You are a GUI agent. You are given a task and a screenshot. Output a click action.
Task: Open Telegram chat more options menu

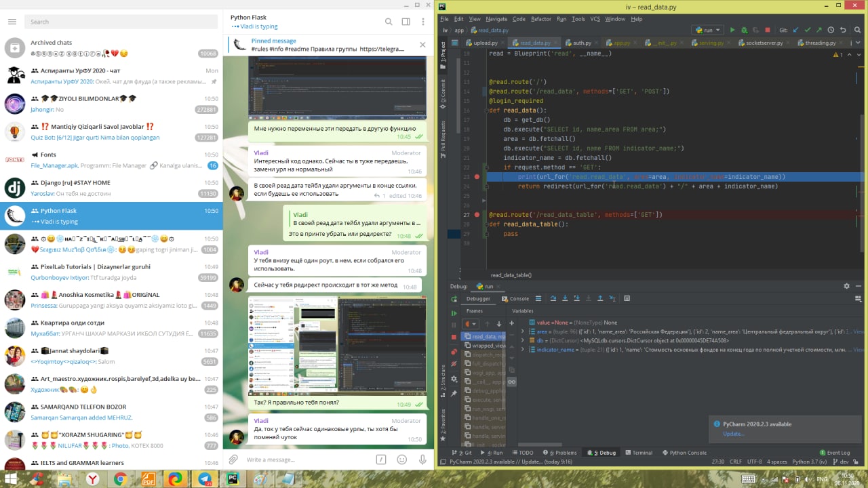(x=422, y=22)
